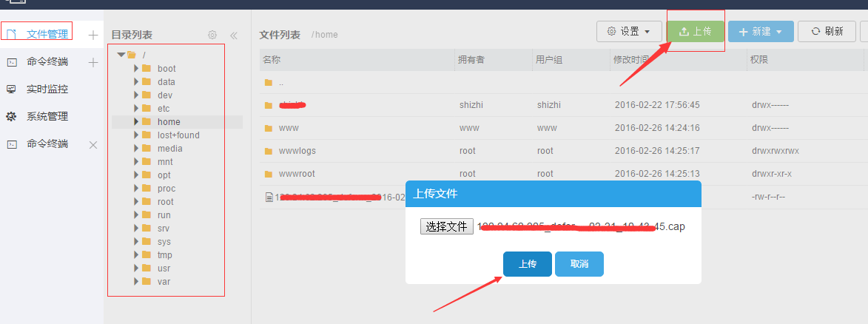
Task: Expand the lost+found folder arrow
Action: point(136,135)
